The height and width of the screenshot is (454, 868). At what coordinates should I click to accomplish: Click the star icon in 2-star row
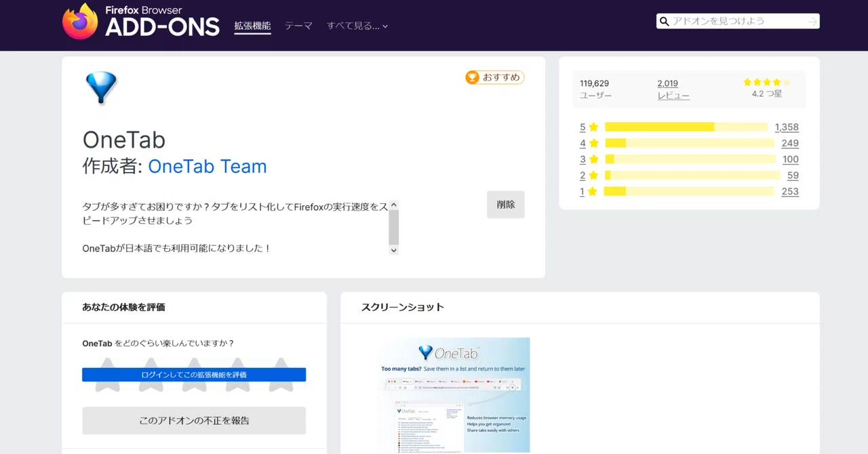point(592,176)
